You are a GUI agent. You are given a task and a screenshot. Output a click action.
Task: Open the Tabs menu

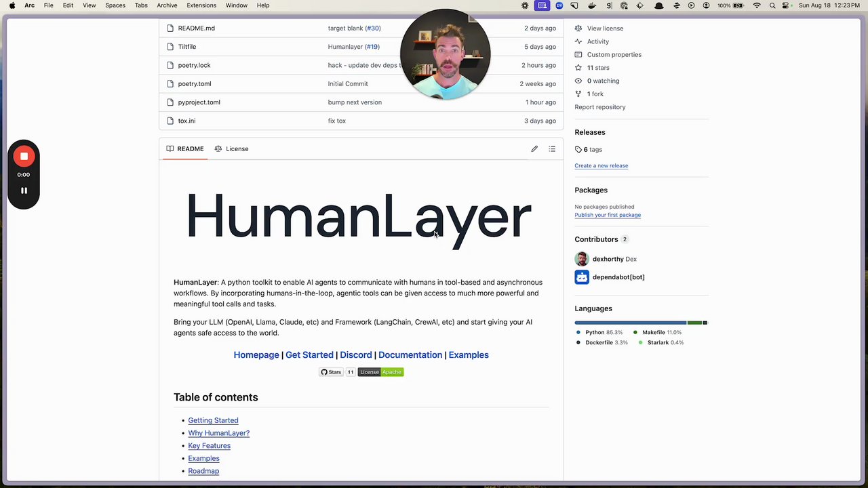coord(141,5)
